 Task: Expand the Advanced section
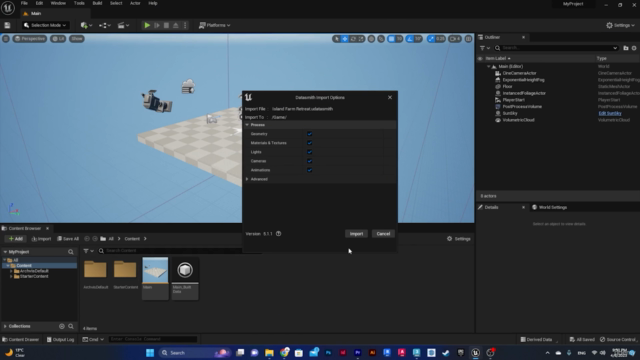pos(247,179)
